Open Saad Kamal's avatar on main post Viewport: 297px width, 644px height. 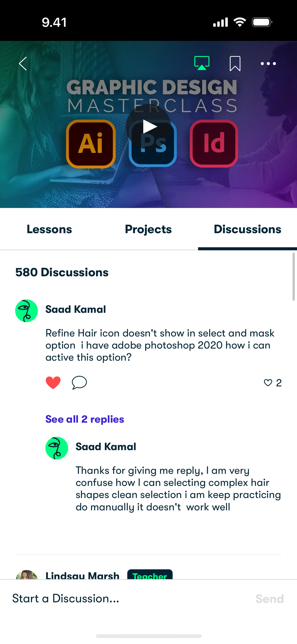coord(26,311)
